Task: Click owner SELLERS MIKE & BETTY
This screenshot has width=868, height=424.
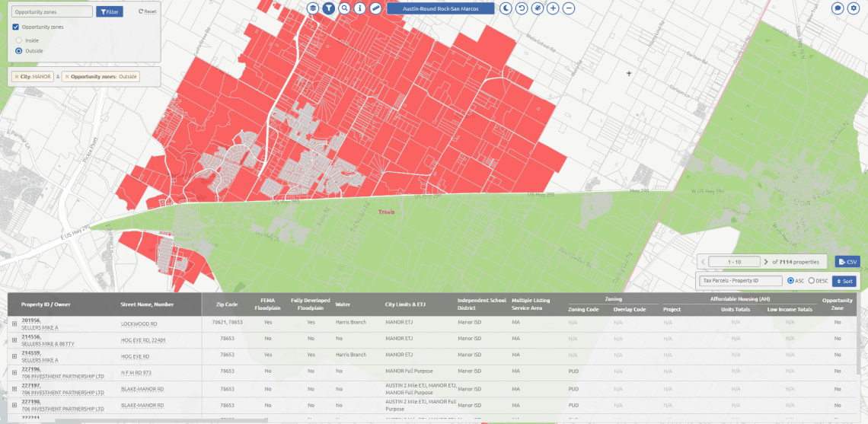Action: (x=49, y=344)
